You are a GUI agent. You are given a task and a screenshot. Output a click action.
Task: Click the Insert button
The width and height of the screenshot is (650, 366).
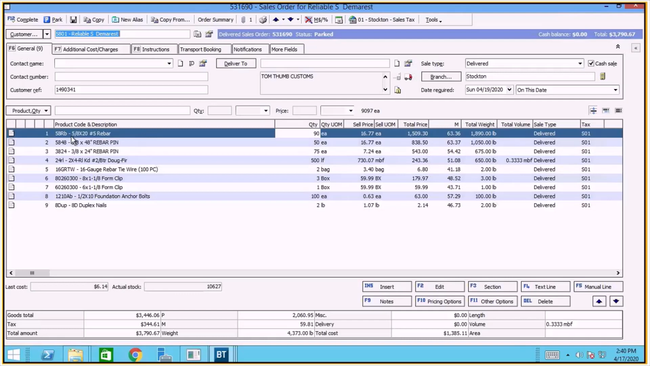[x=387, y=286]
